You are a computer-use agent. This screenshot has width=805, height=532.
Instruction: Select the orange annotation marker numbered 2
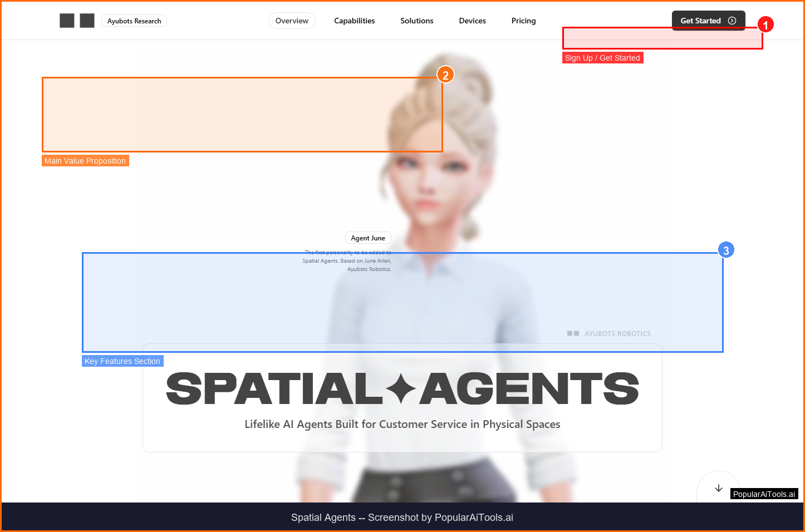[445, 75]
